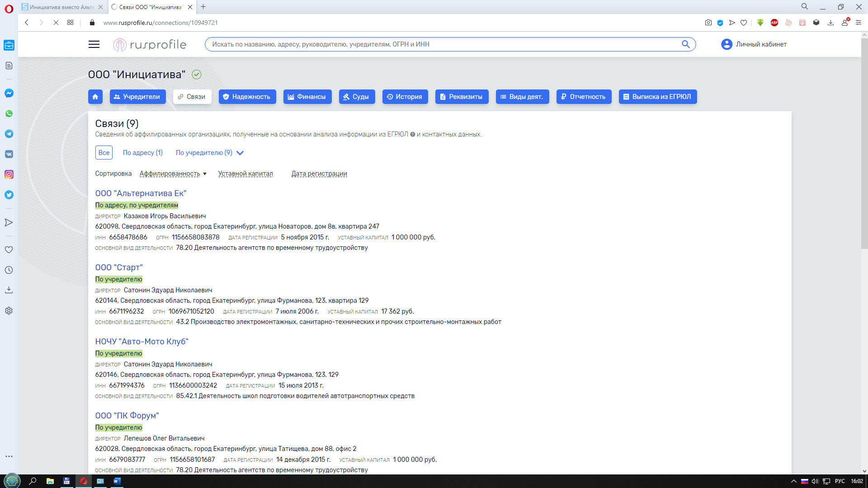Image resolution: width=868 pixels, height=488 pixels.
Task: Open Telegram in Opera sidebar
Action: 9,134
